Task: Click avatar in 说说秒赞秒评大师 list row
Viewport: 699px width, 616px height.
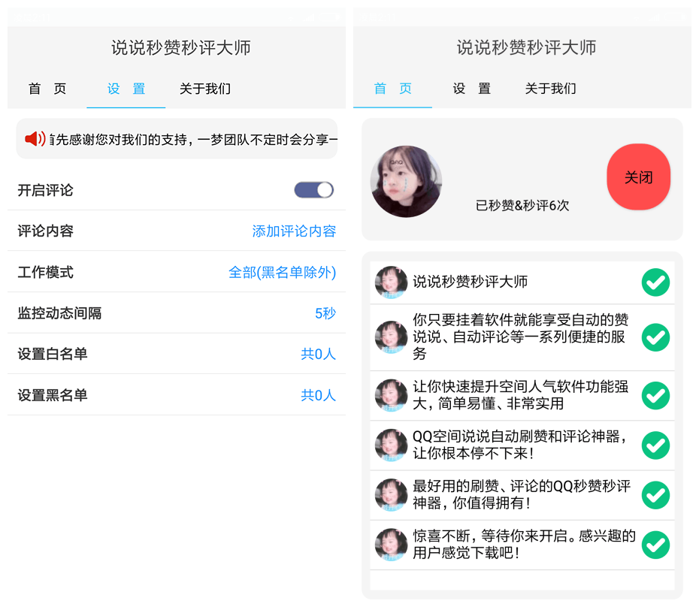Action: point(391,282)
